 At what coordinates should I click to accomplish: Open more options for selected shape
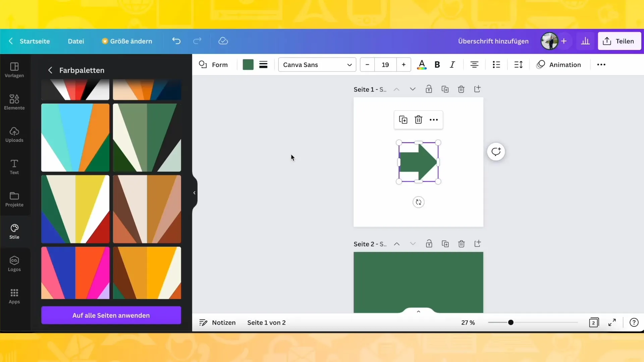tap(434, 120)
